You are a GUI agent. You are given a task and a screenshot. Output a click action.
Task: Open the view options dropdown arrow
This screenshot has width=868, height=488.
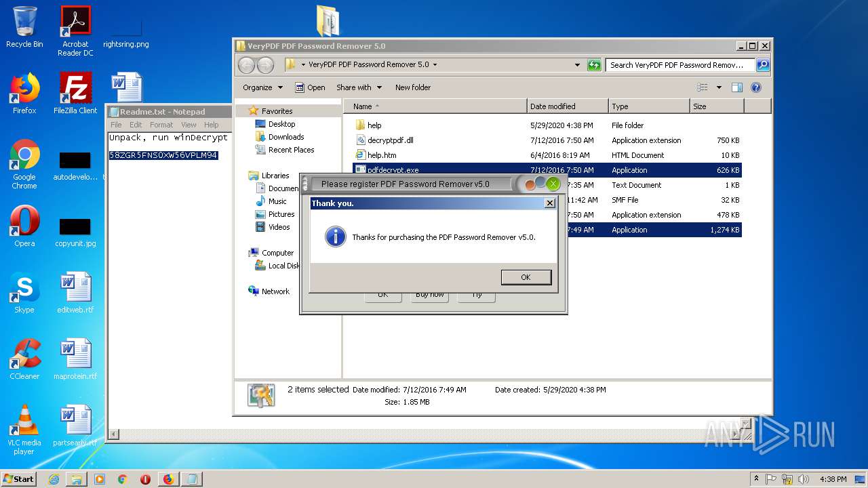tap(719, 87)
